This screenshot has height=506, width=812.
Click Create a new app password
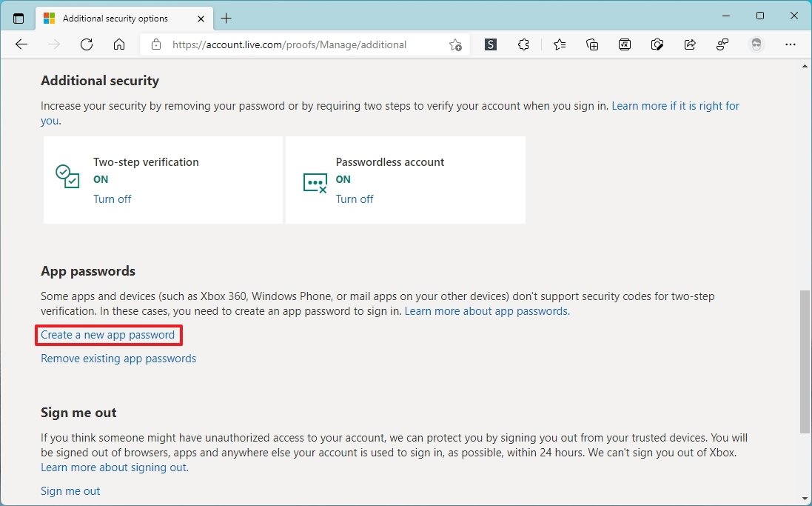107,335
